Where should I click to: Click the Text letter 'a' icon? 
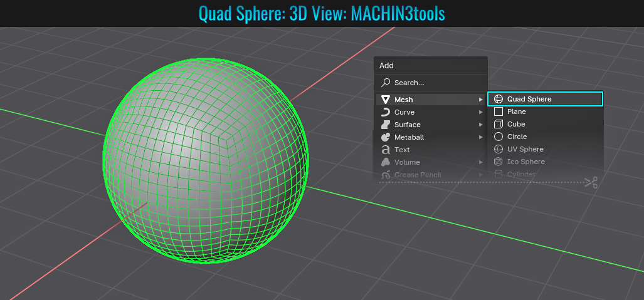pos(385,150)
